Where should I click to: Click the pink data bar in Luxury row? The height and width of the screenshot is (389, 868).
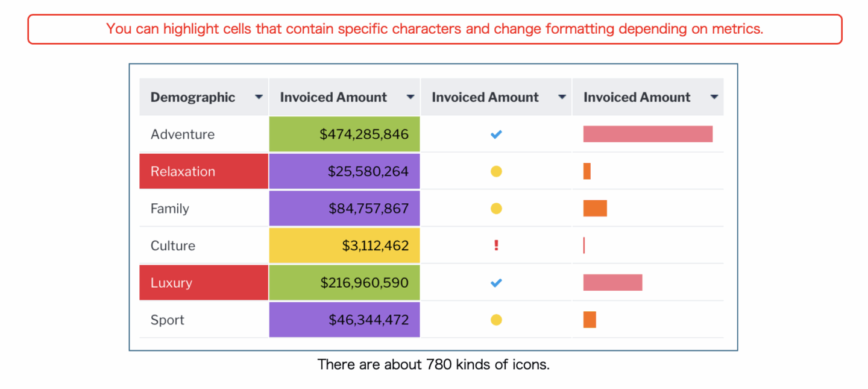pos(612,282)
